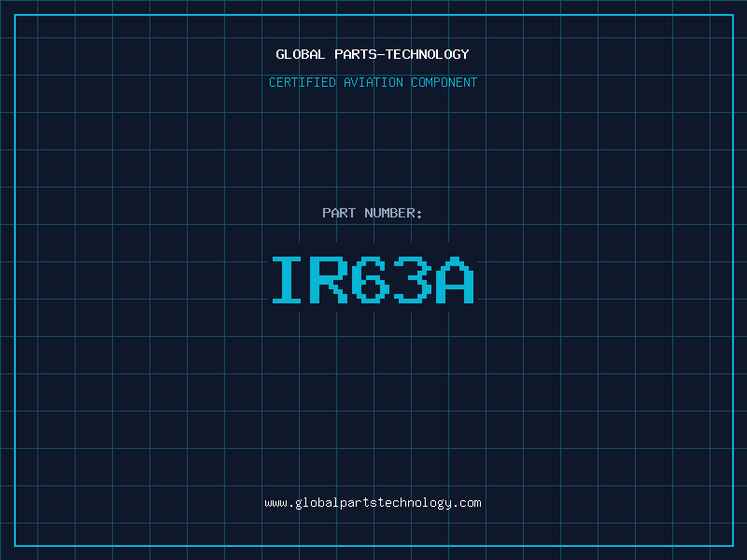This screenshot has width=747, height=560.
Task: Select the word COMPONENT in subtitle
Action: pos(443,82)
